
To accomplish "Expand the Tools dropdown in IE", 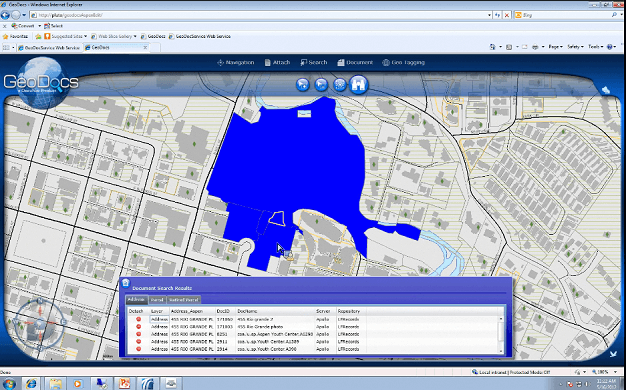I will [595, 47].
